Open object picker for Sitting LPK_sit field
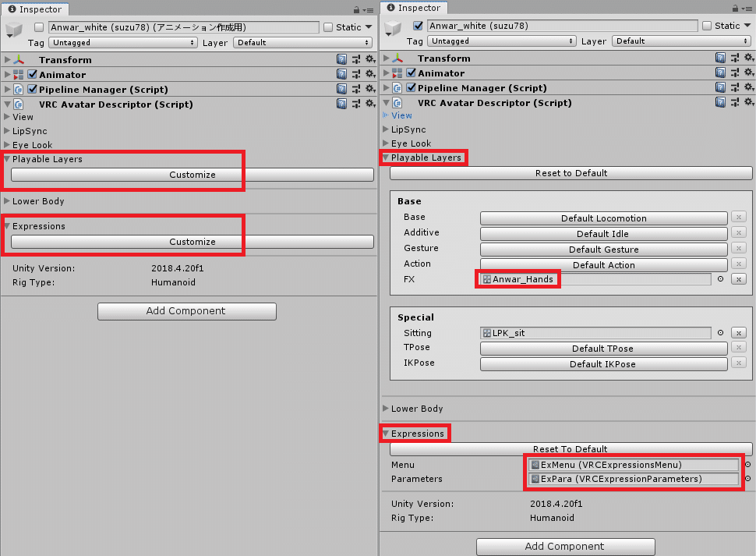This screenshot has height=556, width=756. point(720,333)
